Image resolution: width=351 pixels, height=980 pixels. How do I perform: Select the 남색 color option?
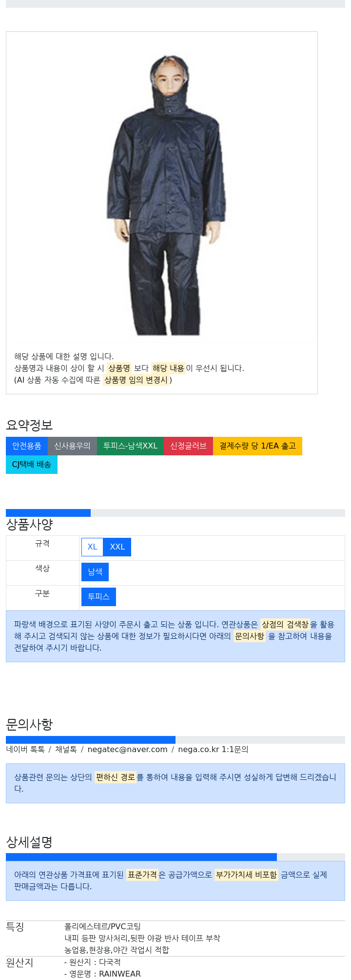[x=95, y=572]
